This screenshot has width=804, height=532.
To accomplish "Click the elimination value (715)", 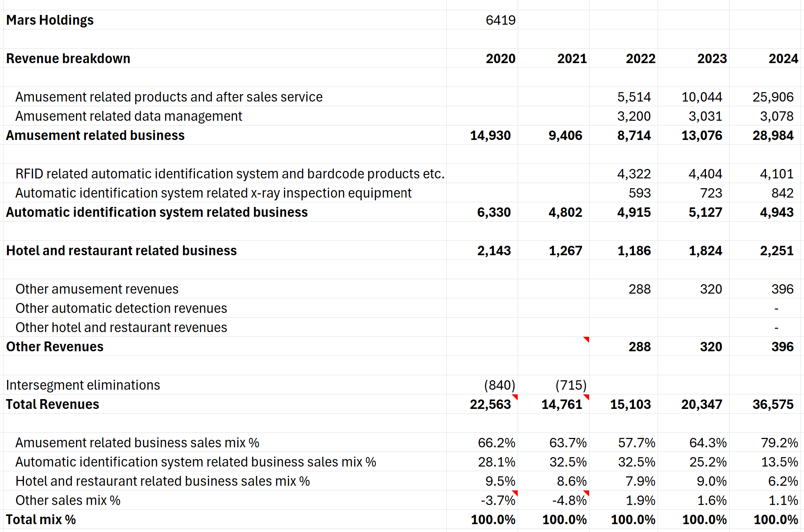I will pyautogui.click(x=571, y=385).
